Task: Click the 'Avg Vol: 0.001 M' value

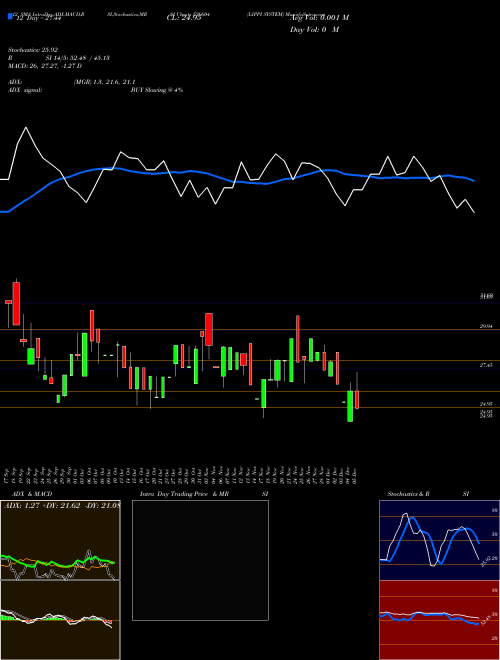Action: point(319,18)
